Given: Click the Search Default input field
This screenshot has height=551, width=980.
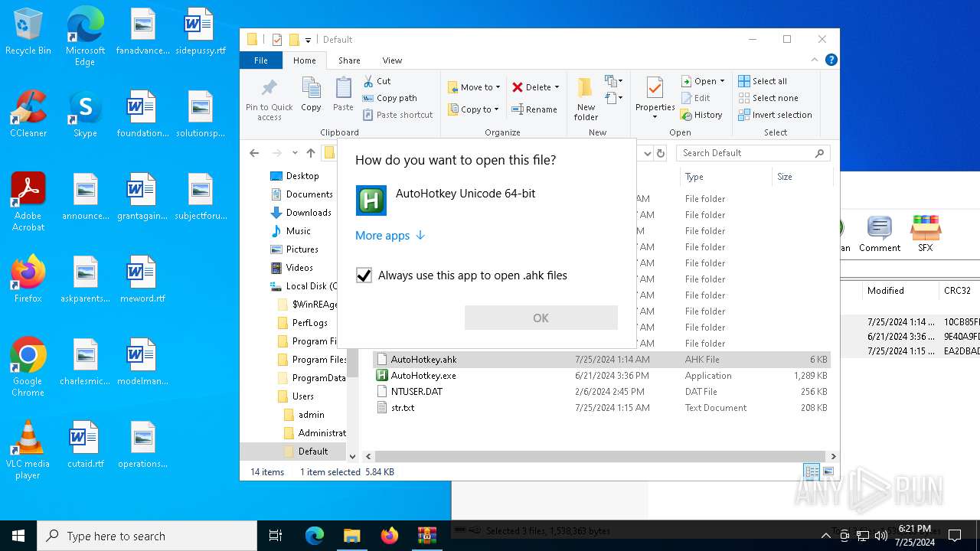Looking at the screenshot, I should (x=753, y=153).
